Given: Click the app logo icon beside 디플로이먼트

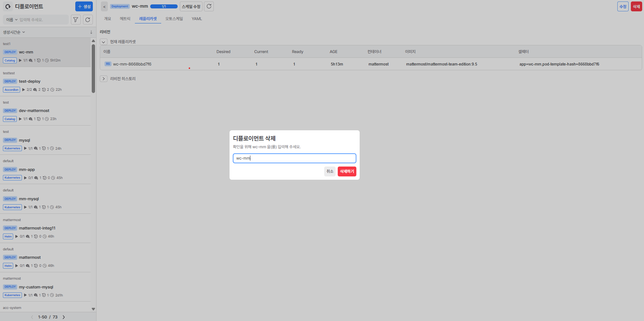Looking at the screenshot, I should coord(8,7).
